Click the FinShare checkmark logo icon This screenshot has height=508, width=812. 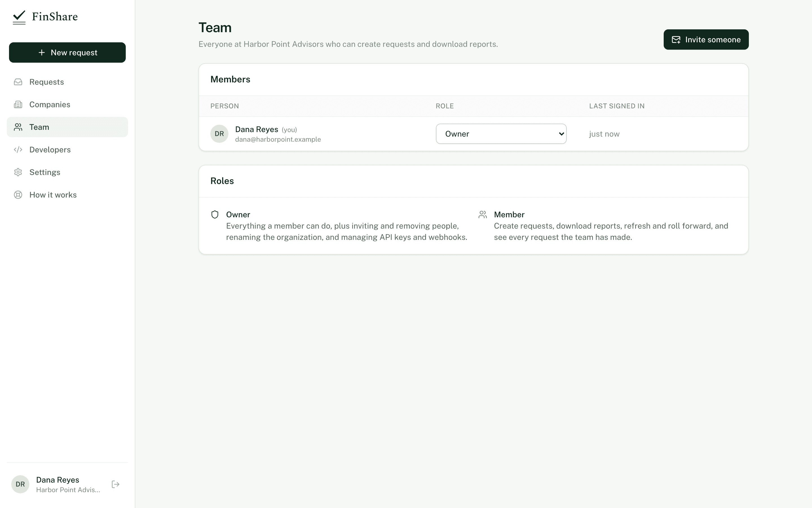point(19,17)
